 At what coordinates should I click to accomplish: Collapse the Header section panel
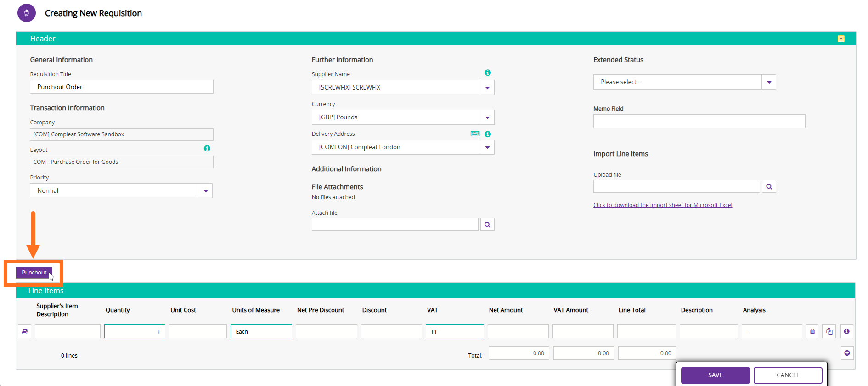(x=841, y=39)
